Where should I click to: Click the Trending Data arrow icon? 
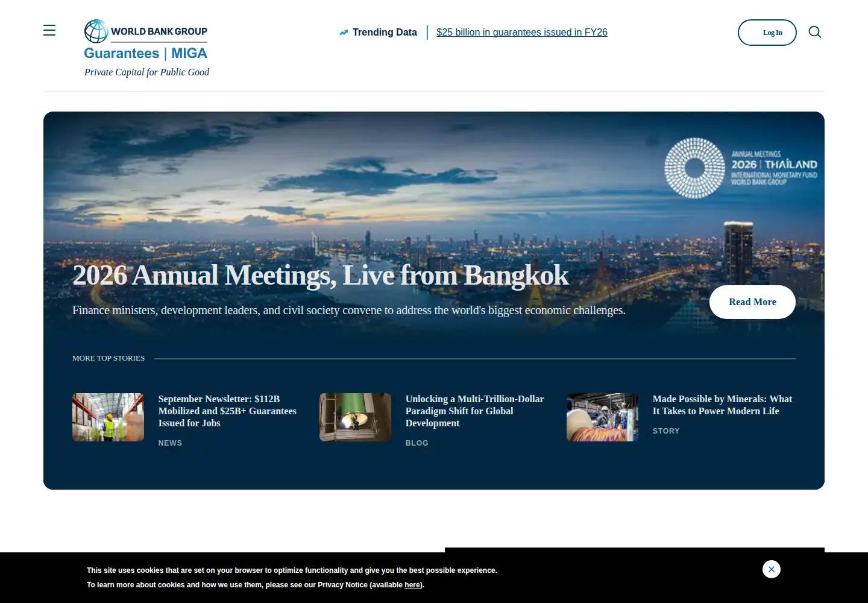[x=344, y=33]
